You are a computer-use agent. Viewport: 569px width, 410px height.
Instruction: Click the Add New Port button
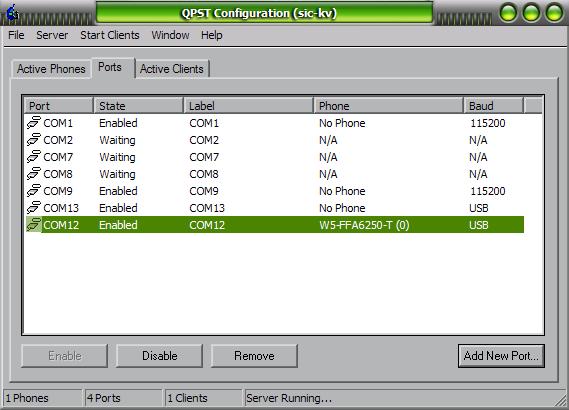coord(501,356)
